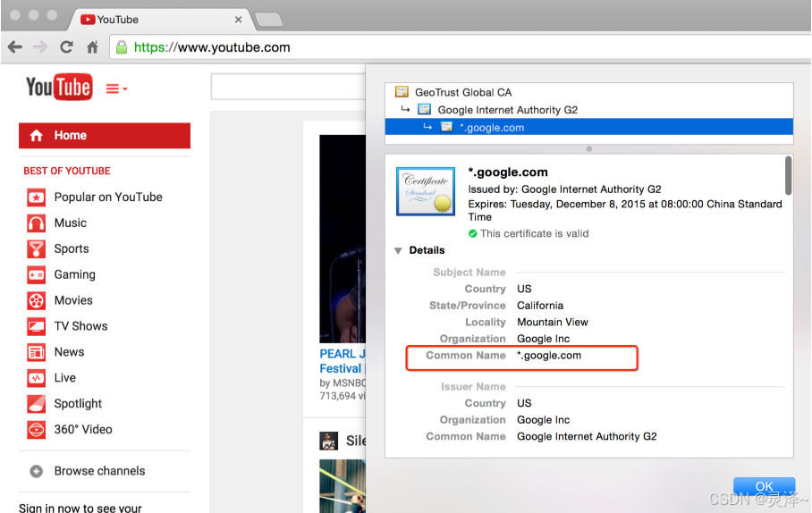Click the Music headphones icon

click(x=37, y=223)
